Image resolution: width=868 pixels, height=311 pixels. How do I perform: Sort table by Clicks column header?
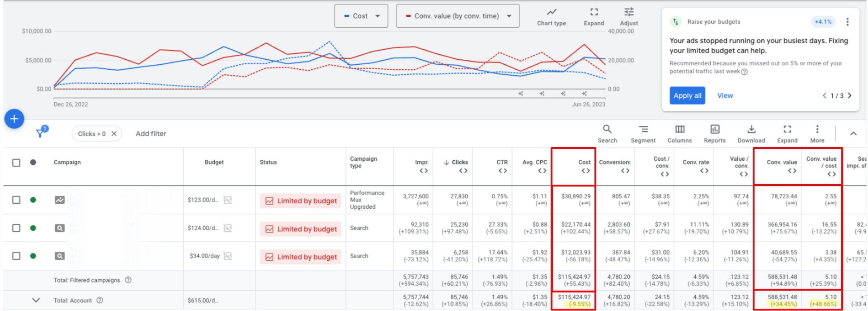pos(459,162)
